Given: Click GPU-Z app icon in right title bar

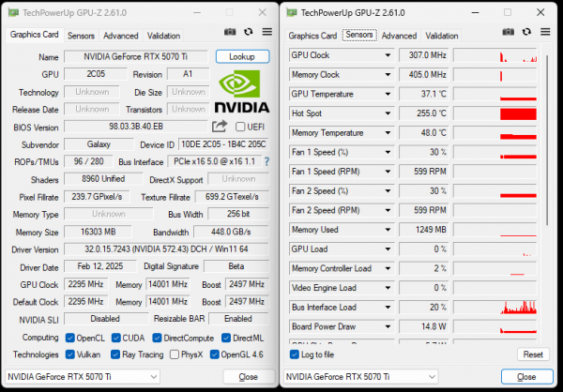Looking at the screenshot, I should [292, 13].
